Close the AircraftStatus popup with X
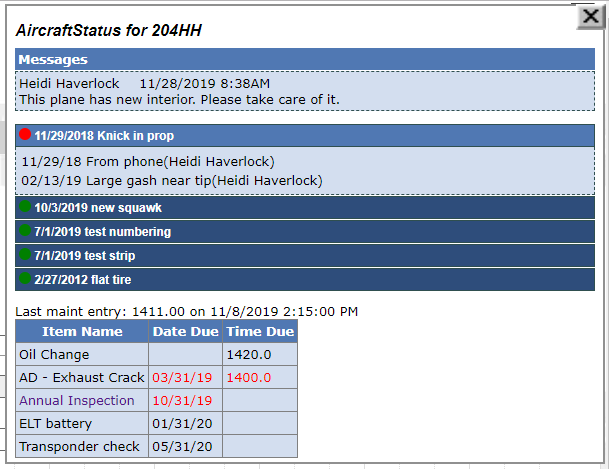 [x=591, y=17]
